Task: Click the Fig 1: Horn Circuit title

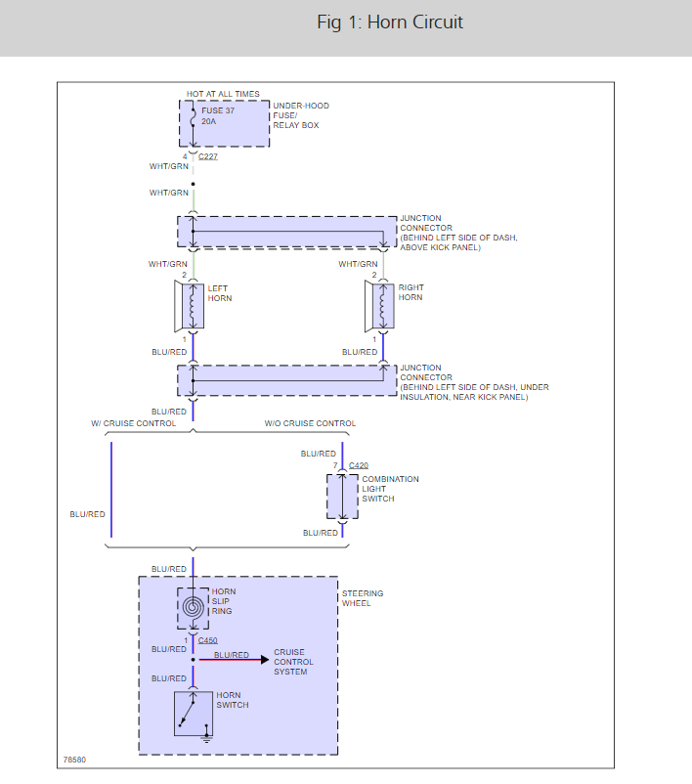Action: (x=390, y=22)
